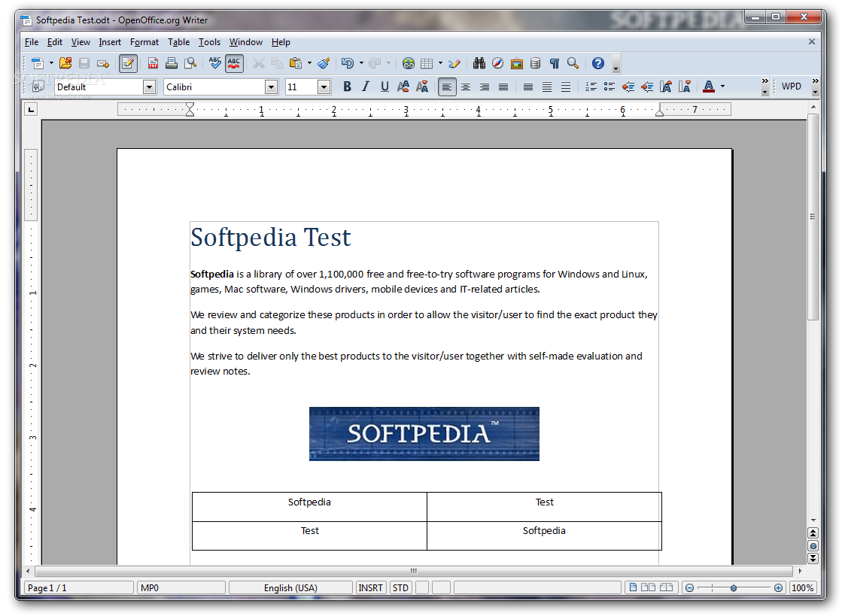The height and width of the screenshot is (616, 842).
Task: Click the zoom slider handle
Action: point(734,588)
